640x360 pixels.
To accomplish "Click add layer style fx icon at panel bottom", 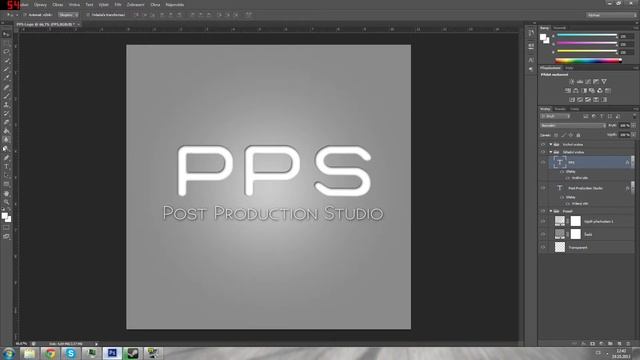I will pos(583,344).
